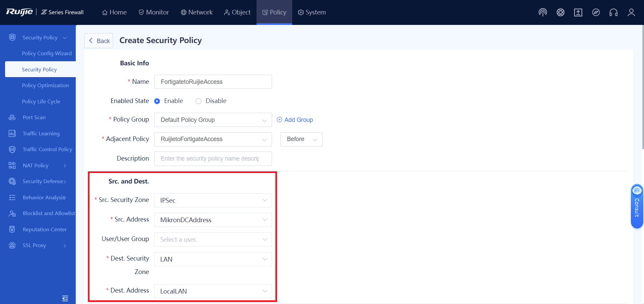The width and height of the screenshot is (644, 304).
Task: Open the Src. Security Zone dropdown
Action: pyautogui.click(x=213, y=200)
